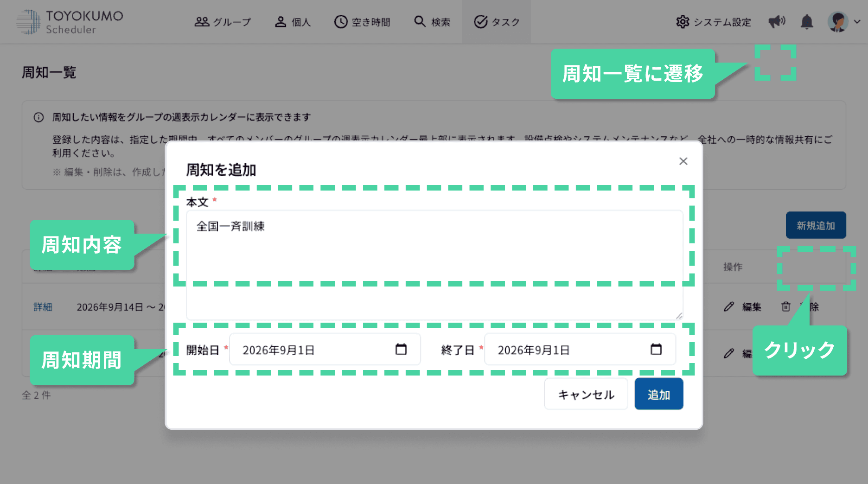Viewport: 868px width, 484px height.
Task: Click the 周知一覧 page heading
Action: (x=49, y=72)
